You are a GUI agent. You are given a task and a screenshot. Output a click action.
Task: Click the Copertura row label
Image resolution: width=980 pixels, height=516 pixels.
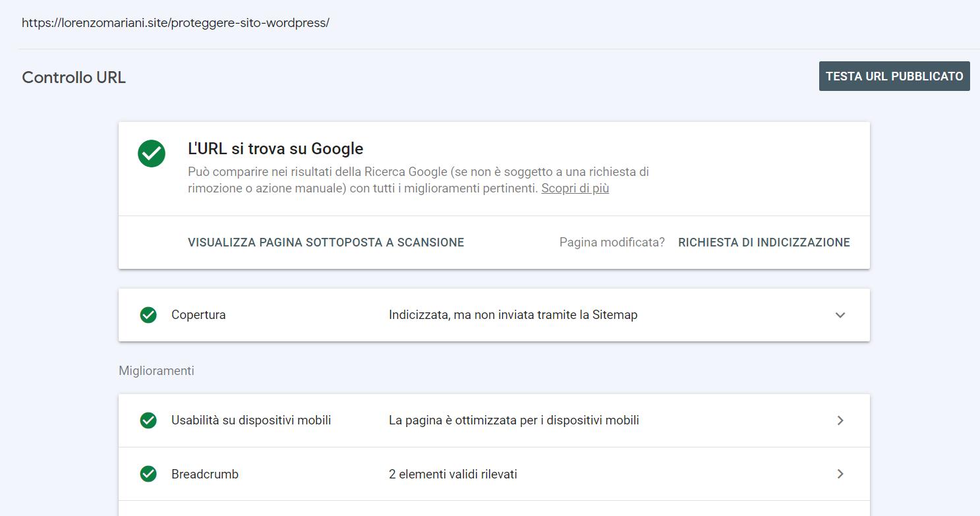(x=198, y=315)
